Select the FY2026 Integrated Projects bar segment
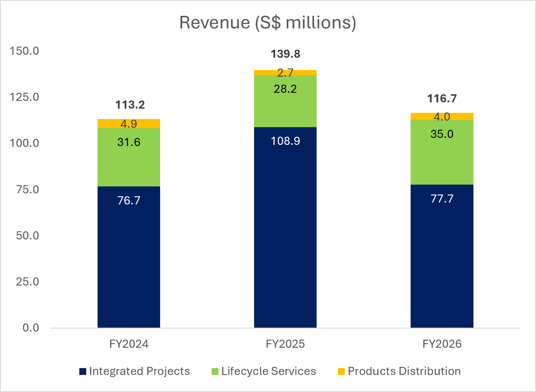536x392 pixels. coord(442,256)
